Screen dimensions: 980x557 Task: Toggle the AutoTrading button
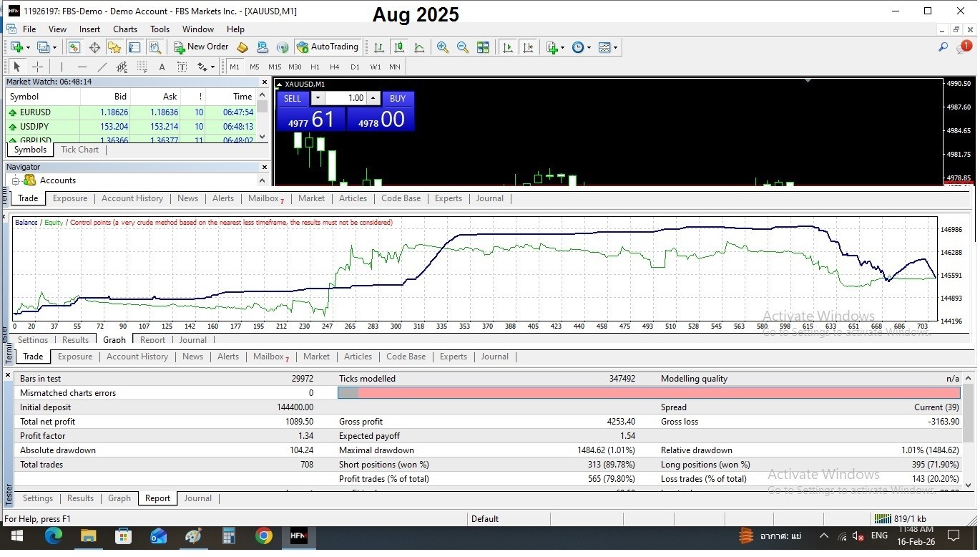(327, 47)
